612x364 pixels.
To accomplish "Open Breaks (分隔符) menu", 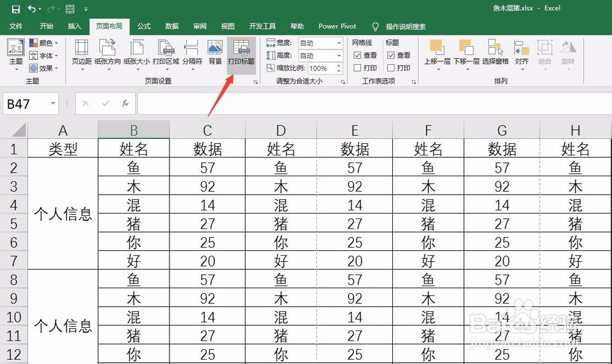I will point(192,54).
